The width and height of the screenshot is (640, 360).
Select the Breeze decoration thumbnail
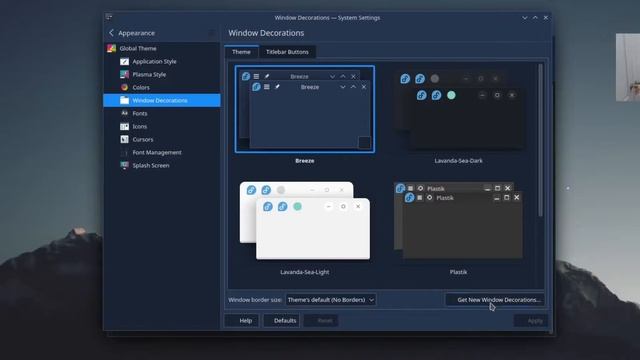pos(304,109)
